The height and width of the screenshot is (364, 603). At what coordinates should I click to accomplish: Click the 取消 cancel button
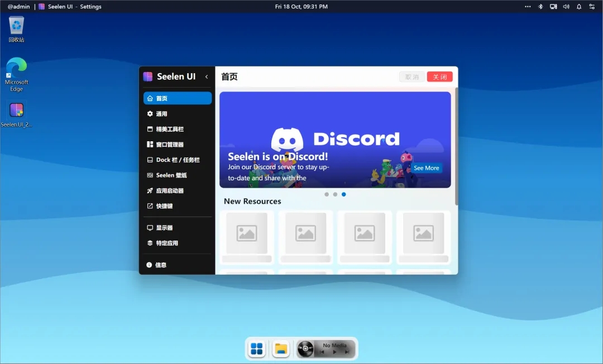pyautogui.click(x=411, y=76)
